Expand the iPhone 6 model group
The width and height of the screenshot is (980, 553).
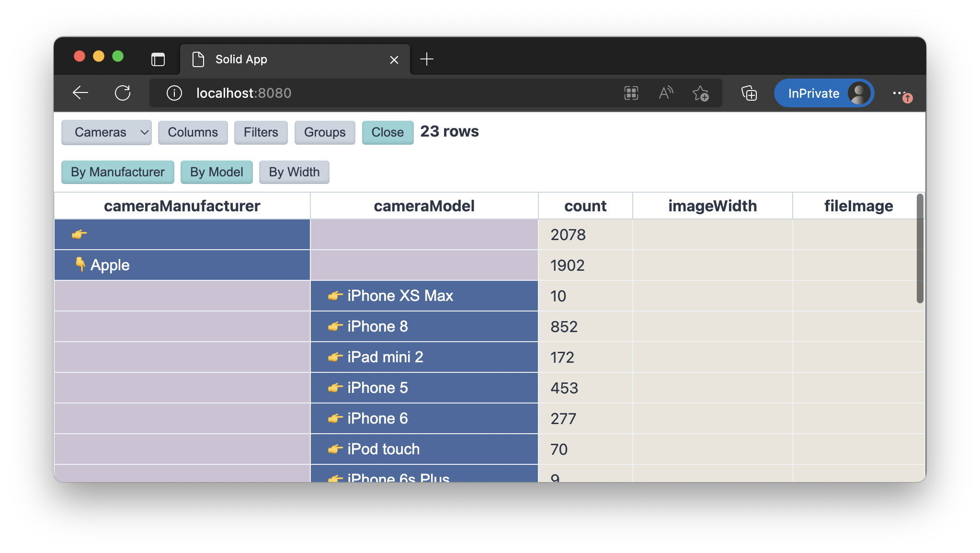pyautogui.click(x=424, y=418)
